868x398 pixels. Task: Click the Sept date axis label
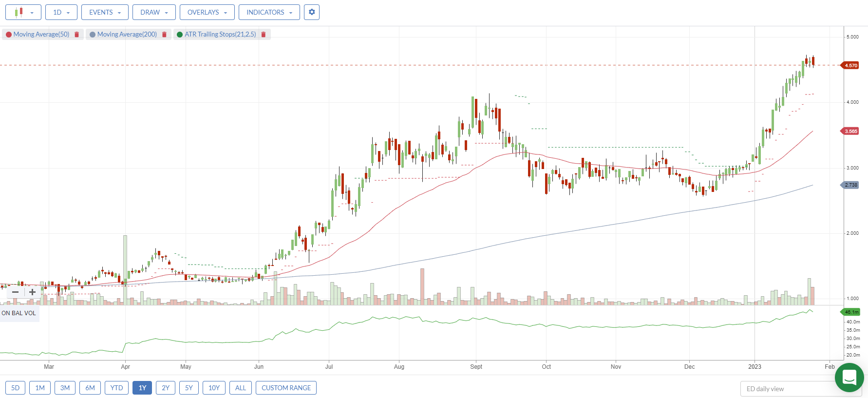point(476,367)
